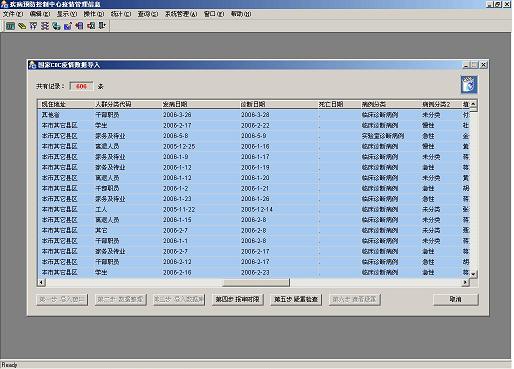The image size is (514, 369).
Task: Click the green grid table toolbar icon
Action: [x=10, y=26]
